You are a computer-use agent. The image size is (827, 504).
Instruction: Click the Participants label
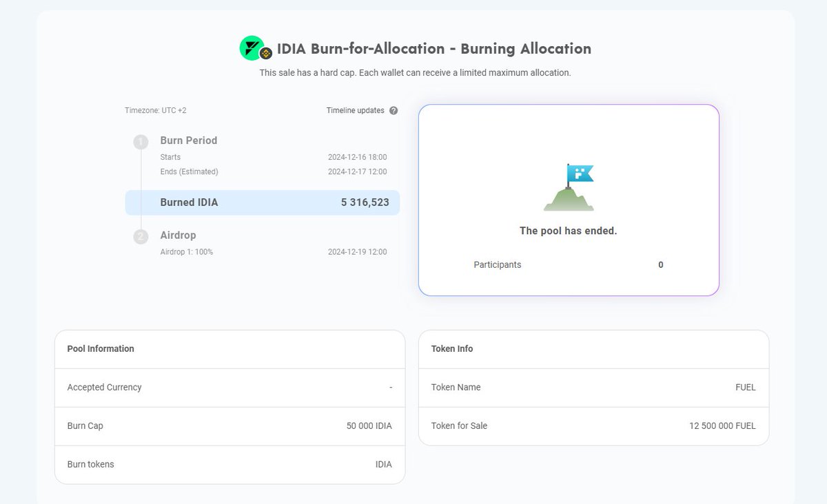click(x=498, y=264)
